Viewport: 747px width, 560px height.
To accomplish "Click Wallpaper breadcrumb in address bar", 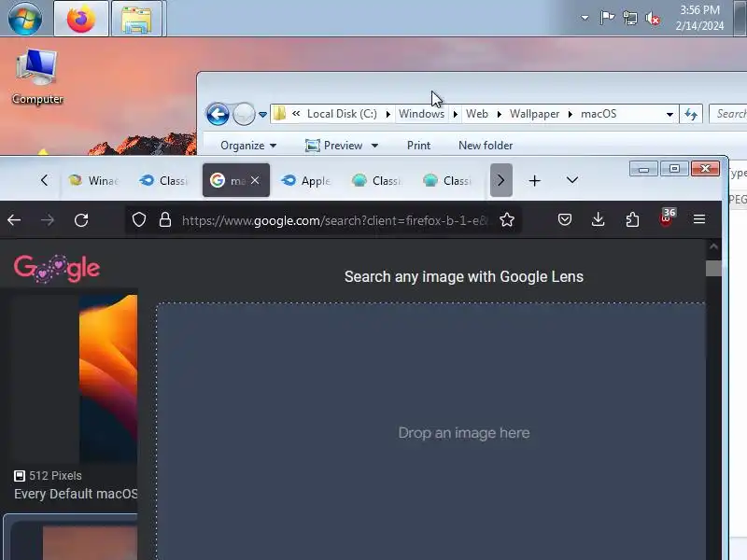I will pos(534,114).
